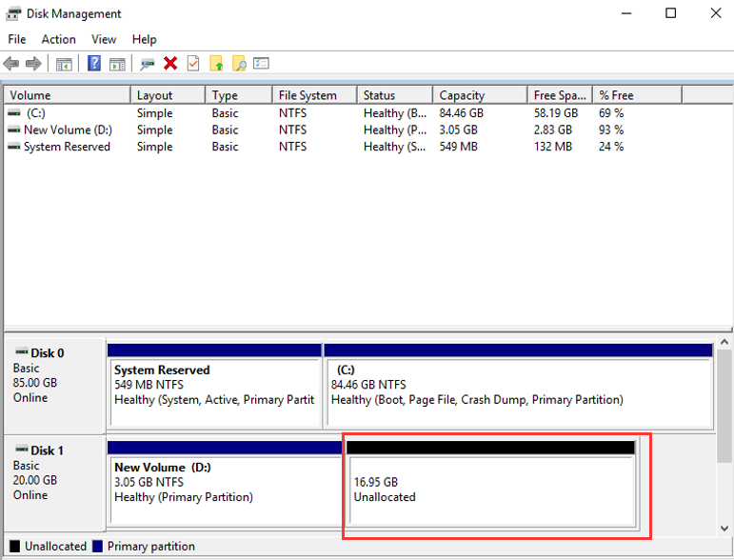Viewport: 734px width, 560px height.
Task: Click the Forward arrow toolbar icon
Action: pos(33,64)
